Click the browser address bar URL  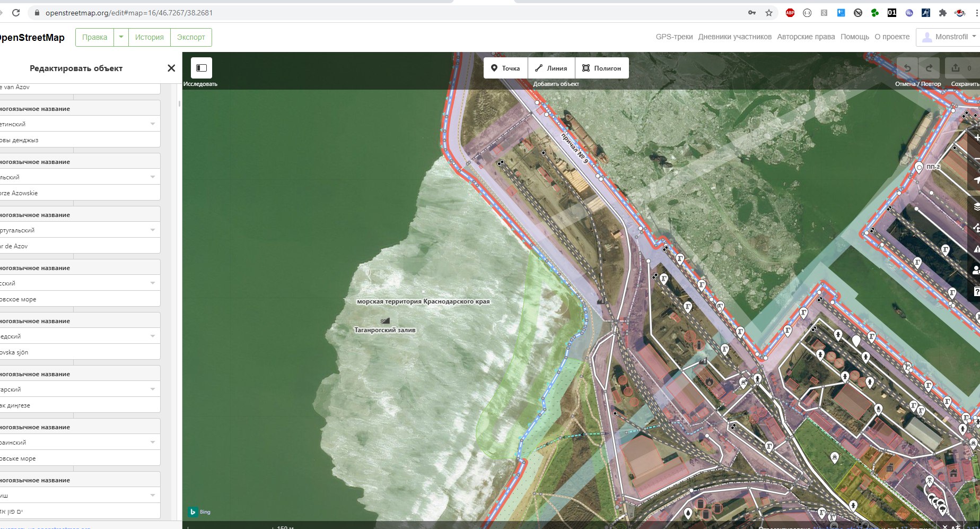tap(129, 13)
